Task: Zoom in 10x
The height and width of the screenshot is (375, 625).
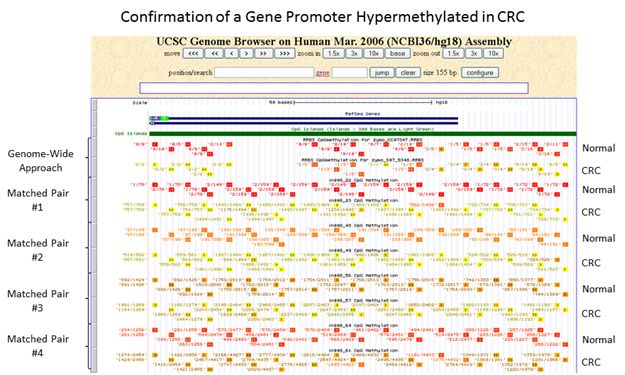Action: (x=373, y=53)
